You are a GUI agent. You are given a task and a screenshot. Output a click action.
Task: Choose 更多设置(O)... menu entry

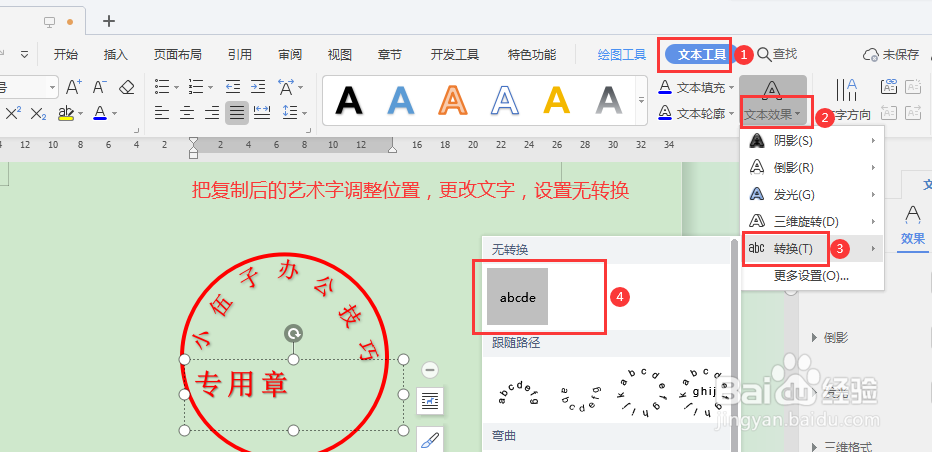[x=811, y=275]
